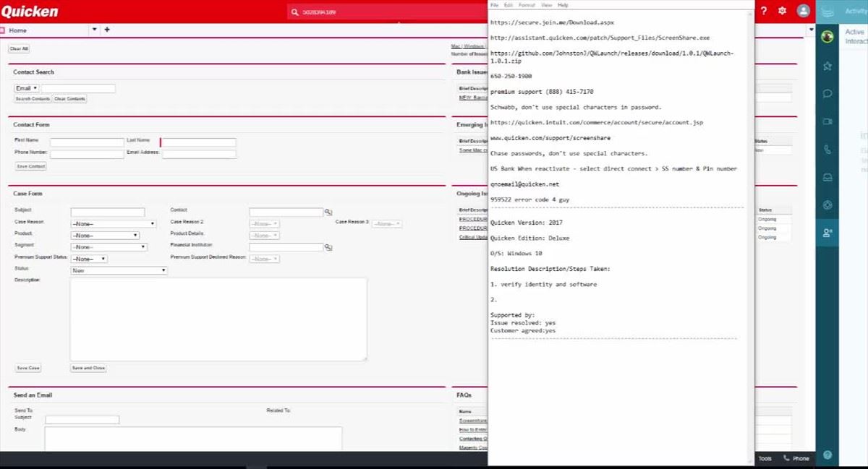The image size is (868, 469).
Task: Click into the case Description text area
Action: click(x=218, y=318)
